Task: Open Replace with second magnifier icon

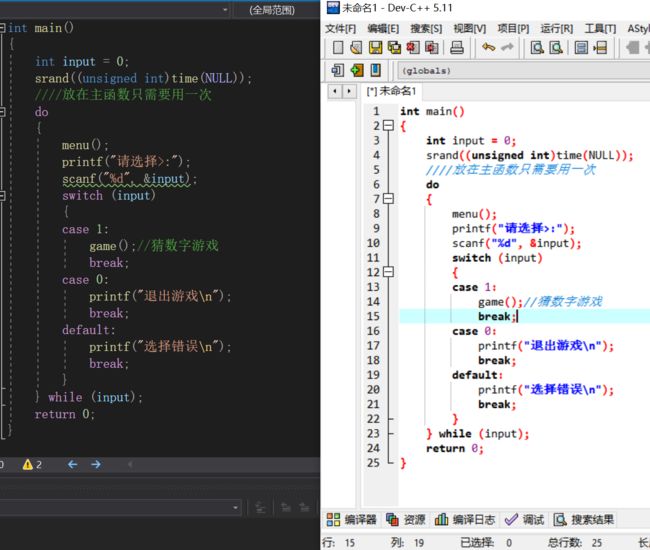Action: coord(556,48)
